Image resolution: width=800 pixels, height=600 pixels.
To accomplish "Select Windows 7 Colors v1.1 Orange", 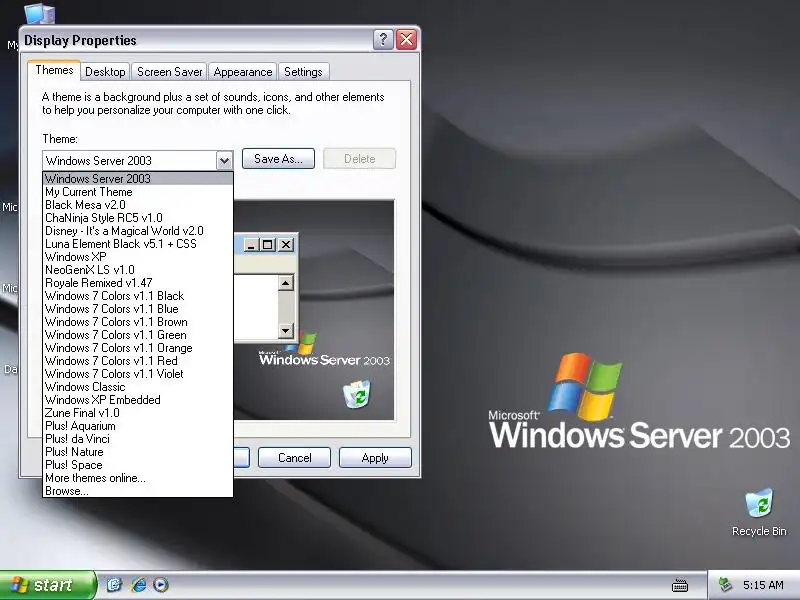I will tap(138, 348).
